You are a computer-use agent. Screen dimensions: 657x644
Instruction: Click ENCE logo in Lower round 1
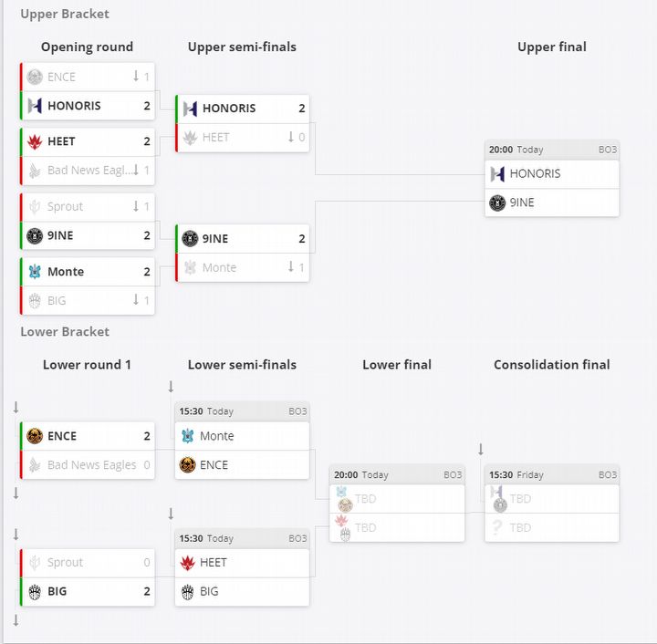pos(35,436)
